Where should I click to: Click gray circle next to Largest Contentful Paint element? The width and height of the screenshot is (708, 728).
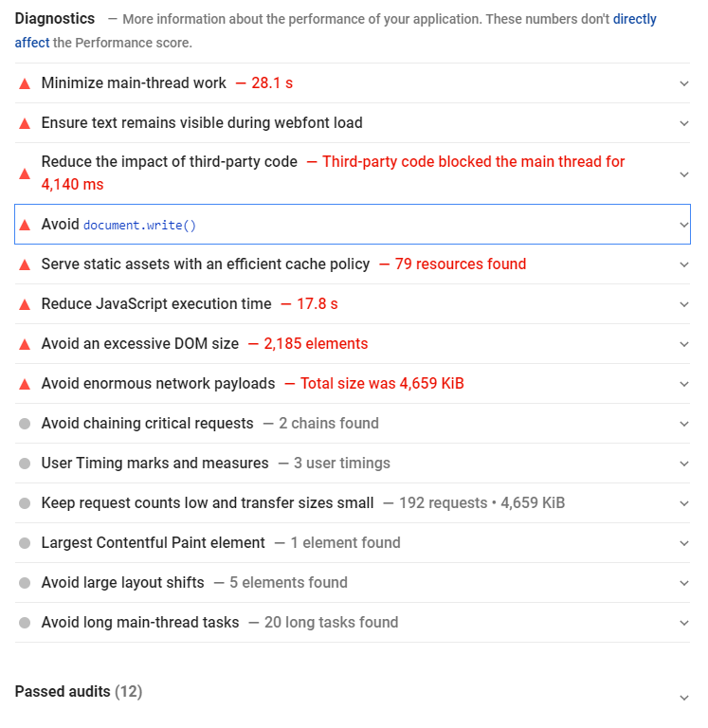[x=25, y=543]
